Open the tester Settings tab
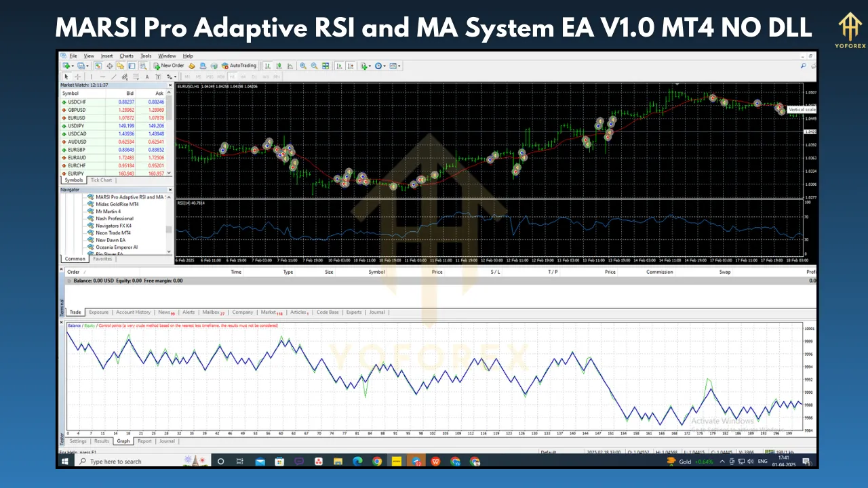 click(x=78, y=441)
